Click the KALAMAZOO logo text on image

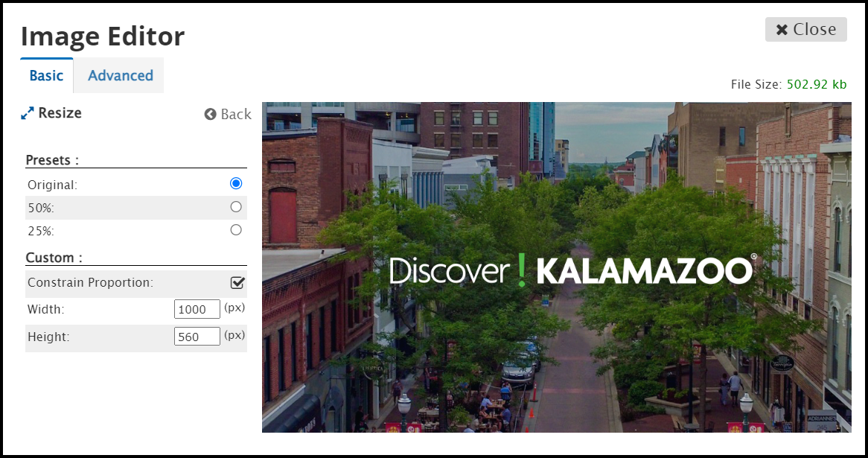[x=644, y=271]
